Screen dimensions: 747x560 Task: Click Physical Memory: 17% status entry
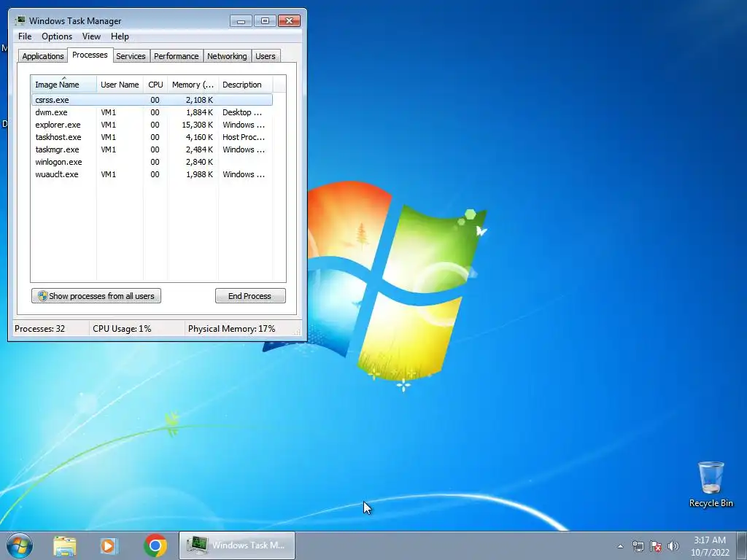click(231, 329)
